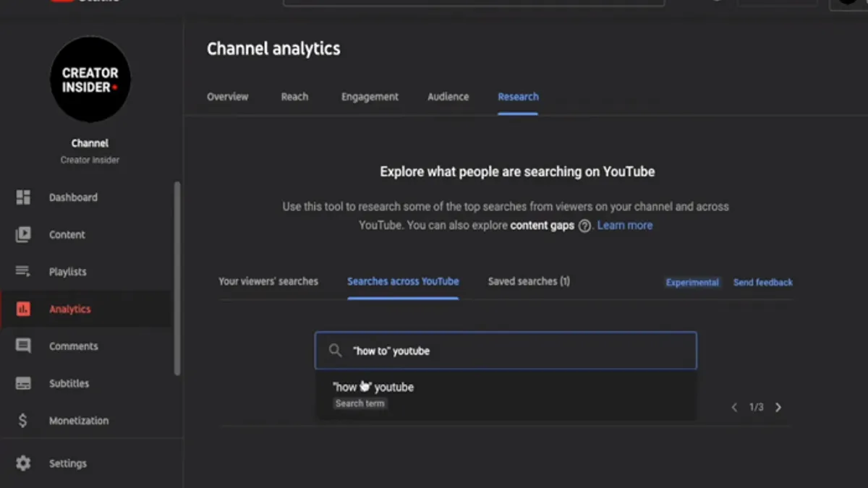
Task: Show Your viewers' searches tab
Action: pos(268,281)
